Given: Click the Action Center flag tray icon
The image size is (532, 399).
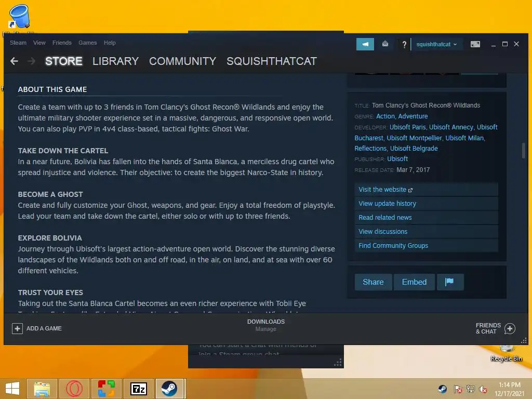Looking at the screenshot, I should 458,389.
